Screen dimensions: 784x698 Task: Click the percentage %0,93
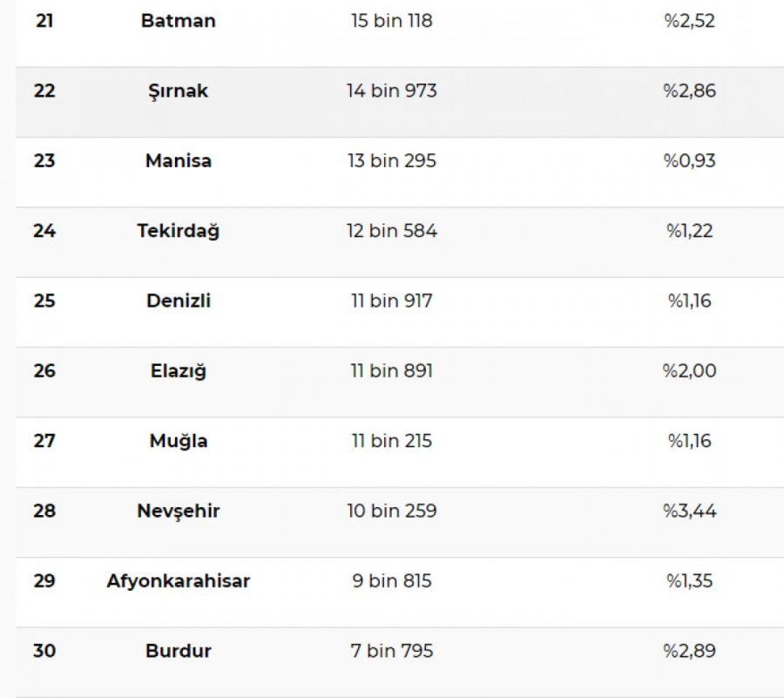pos(689,161)
